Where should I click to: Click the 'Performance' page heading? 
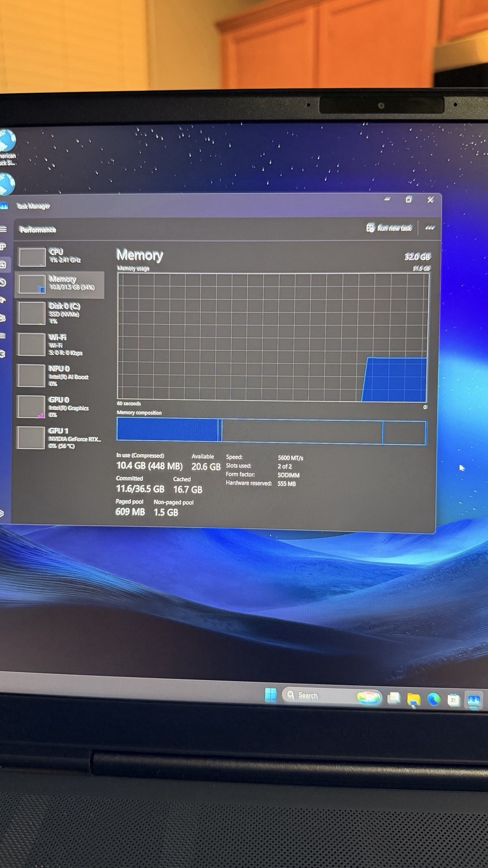coord(38,229)
